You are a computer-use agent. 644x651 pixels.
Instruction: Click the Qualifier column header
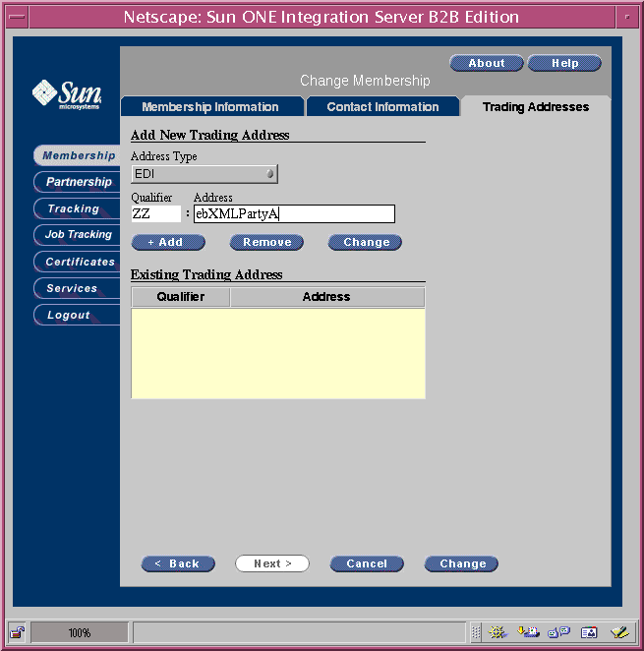coord(181,297)
